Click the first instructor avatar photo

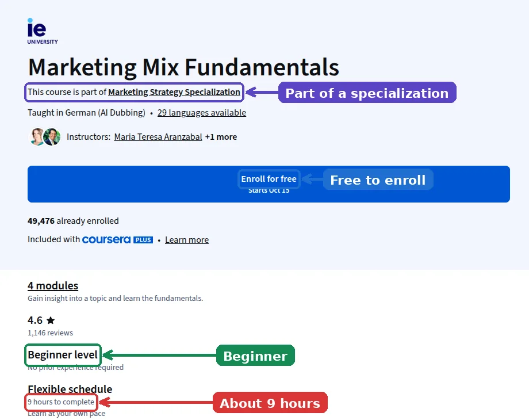click(x=37, y=137)
